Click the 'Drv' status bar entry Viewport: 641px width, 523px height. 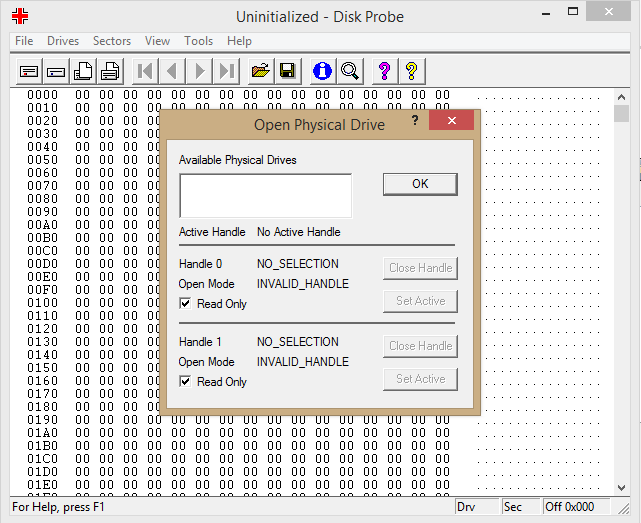[476, 507]
